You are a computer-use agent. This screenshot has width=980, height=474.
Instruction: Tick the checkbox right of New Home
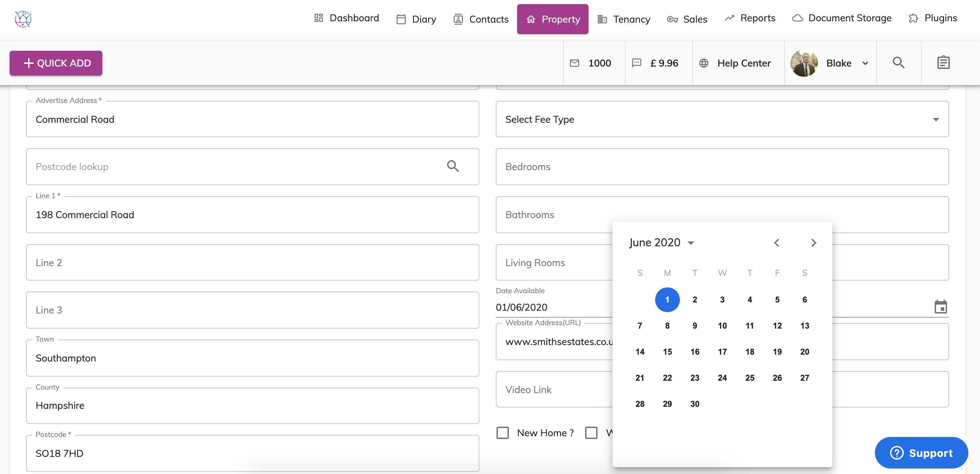(591, 432)
